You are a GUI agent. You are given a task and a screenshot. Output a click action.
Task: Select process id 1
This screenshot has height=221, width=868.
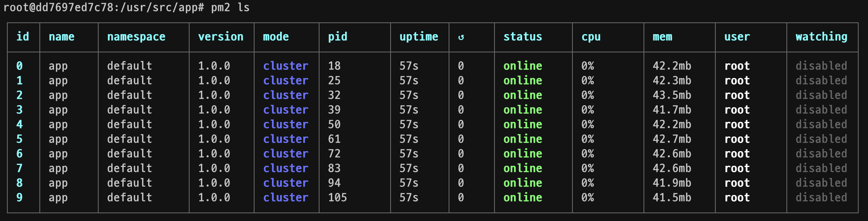pyautogui.click(x=19, y=80)
